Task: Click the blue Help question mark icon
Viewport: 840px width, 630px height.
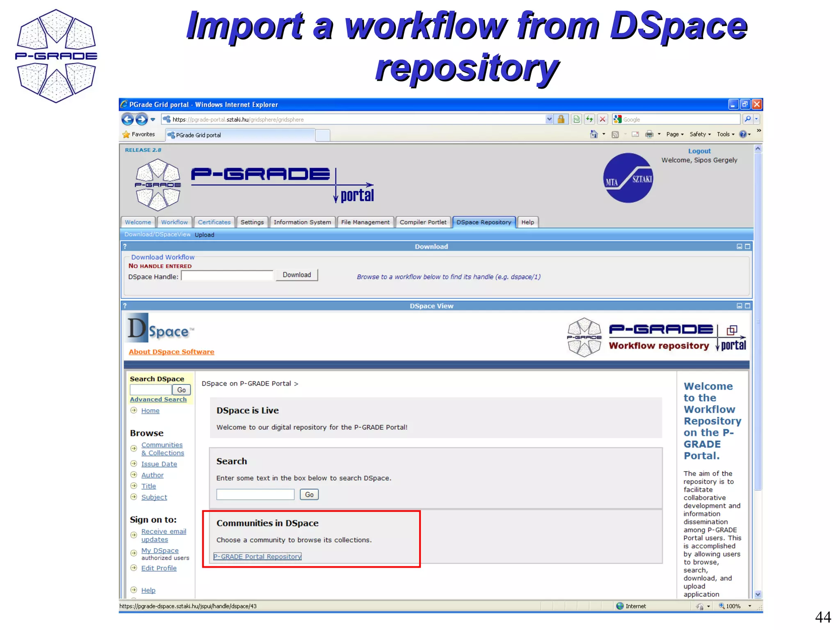Action: pos(743,134)
